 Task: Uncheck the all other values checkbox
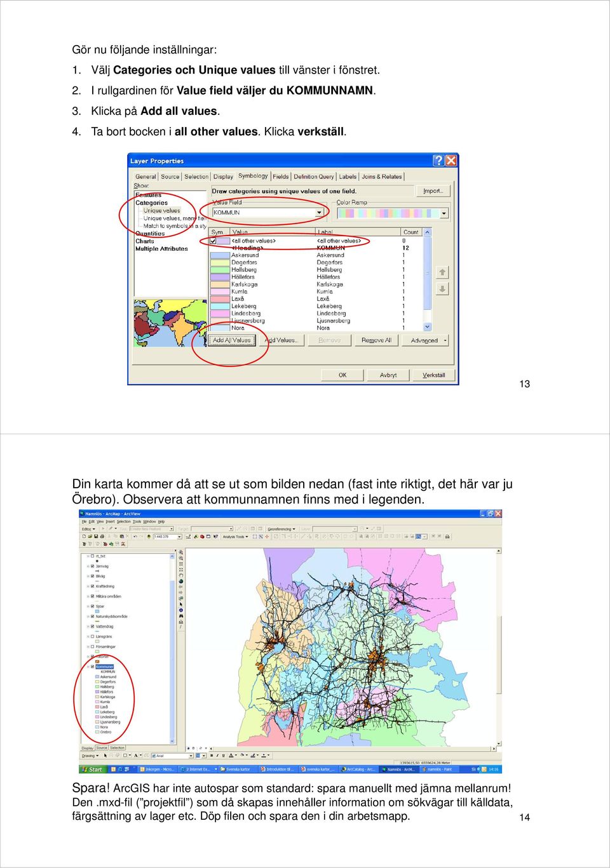(x=213, y=241)
